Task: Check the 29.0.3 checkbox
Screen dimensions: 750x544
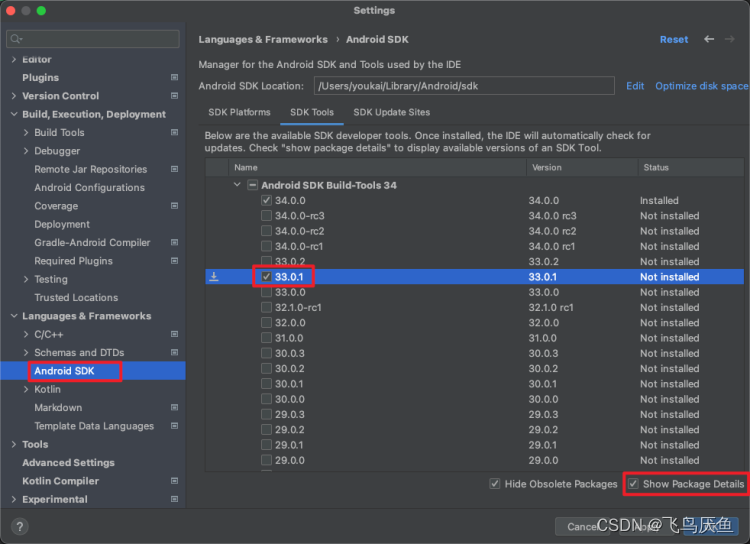Action: [266, 414]
